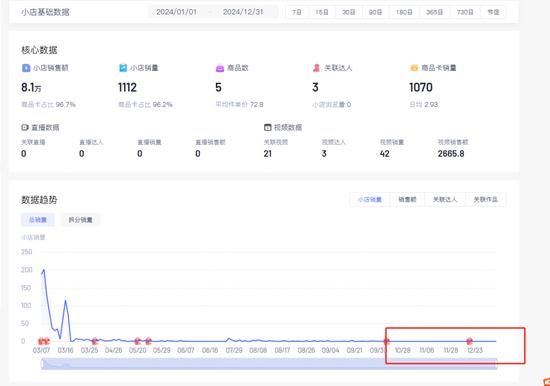The width and height of the screenshot is (550, 386).
Task: Click the 小店浏览量 0 text
Action: pyautogui.click(x=332, y=105)
